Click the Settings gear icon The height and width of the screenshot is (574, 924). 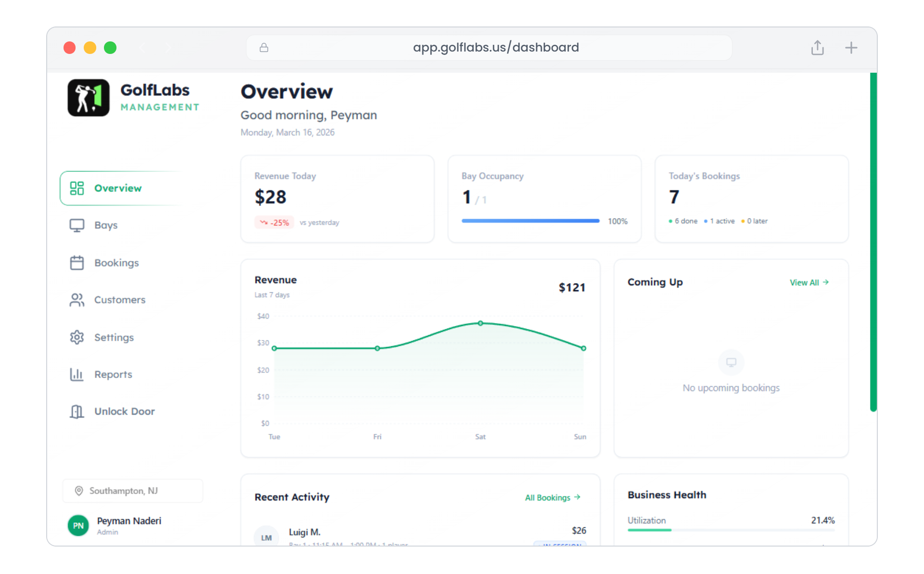coord(77,337)
